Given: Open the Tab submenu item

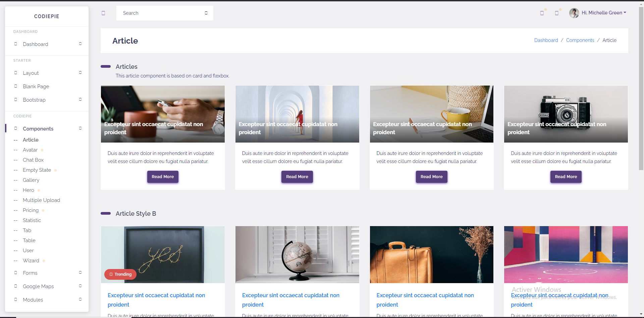Looking at the screenshot, I should point(27,230).
